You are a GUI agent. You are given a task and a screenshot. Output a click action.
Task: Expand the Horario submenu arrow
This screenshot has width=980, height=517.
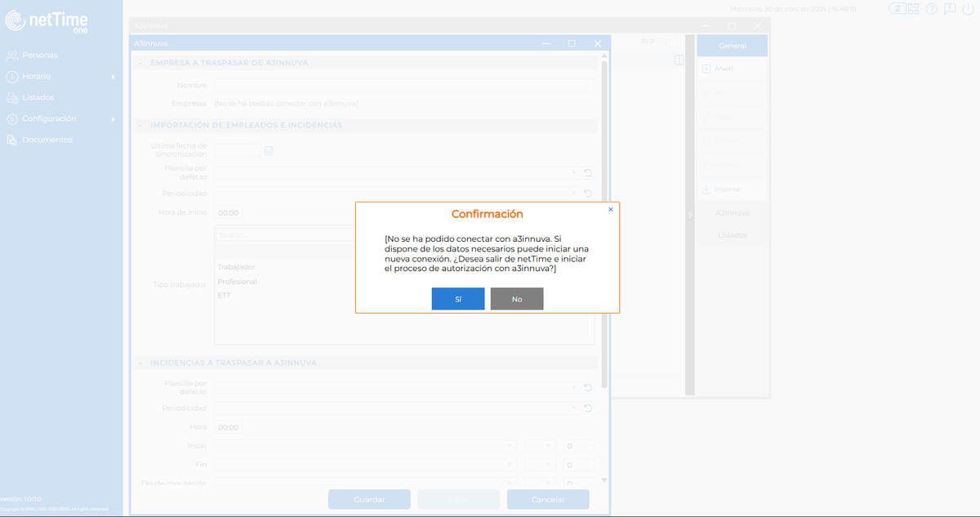pos(114,77)
